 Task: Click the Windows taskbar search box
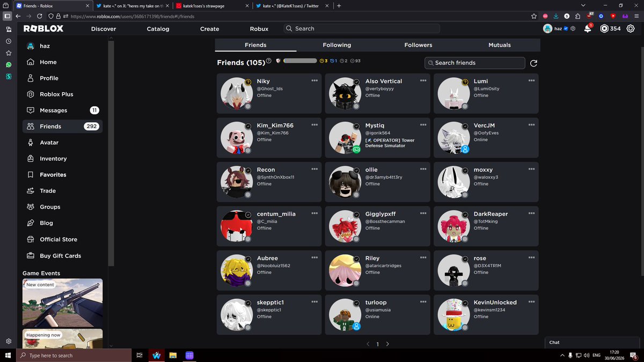click(x=74, y=355)
